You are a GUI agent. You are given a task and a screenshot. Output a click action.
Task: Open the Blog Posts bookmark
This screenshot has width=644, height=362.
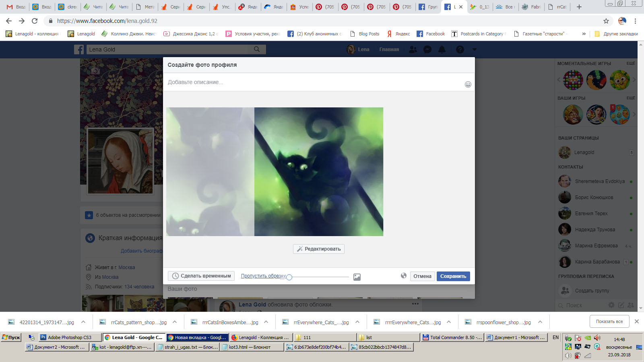365,34
